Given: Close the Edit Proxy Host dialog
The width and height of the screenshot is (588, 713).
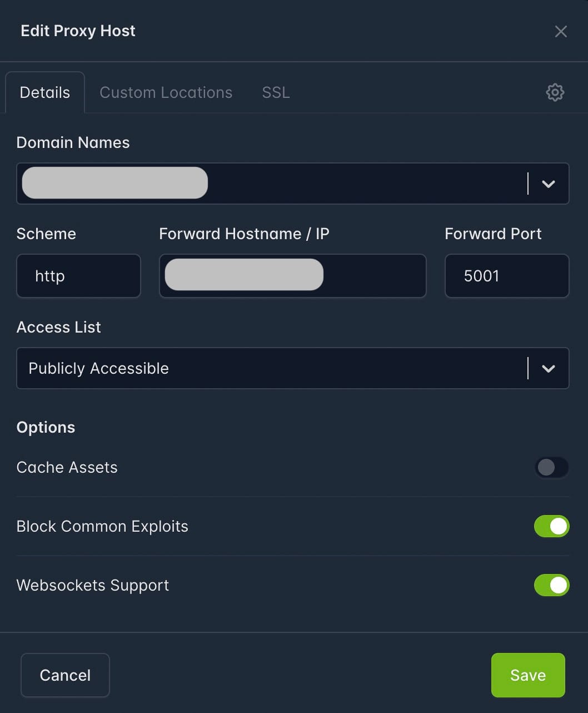Looking at the screenshot, I should (561, 32).
